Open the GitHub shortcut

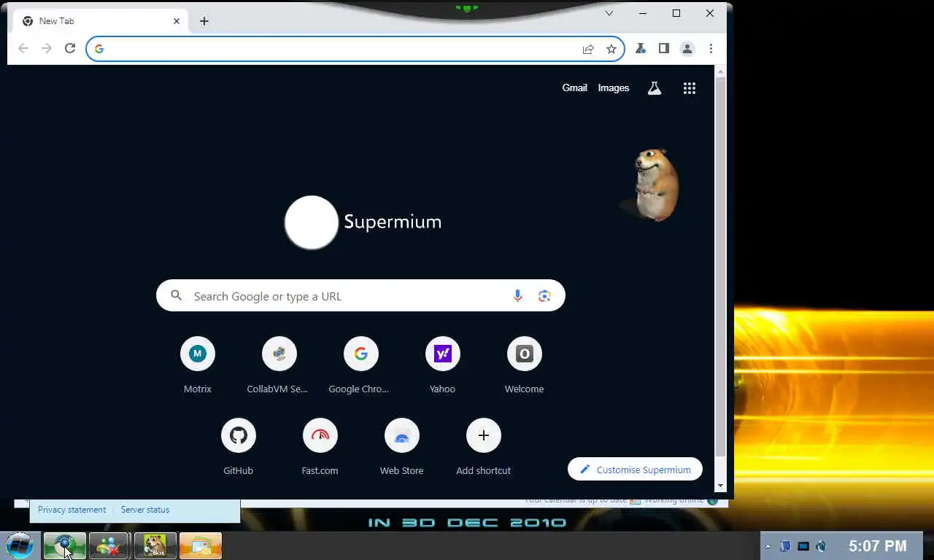(238, 446)
